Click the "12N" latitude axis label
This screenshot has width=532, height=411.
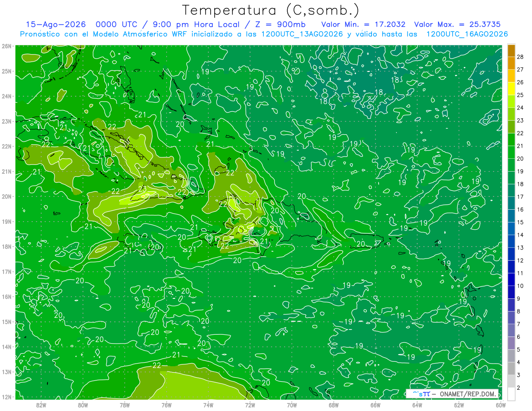(x=7, y=397)
